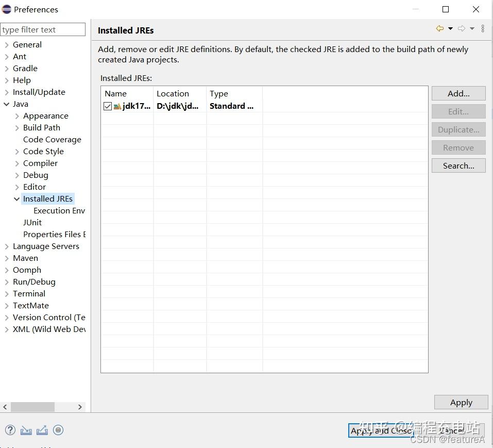Expand the Compiler tree node
493x448 pixels.
click(x=17, y=163)
